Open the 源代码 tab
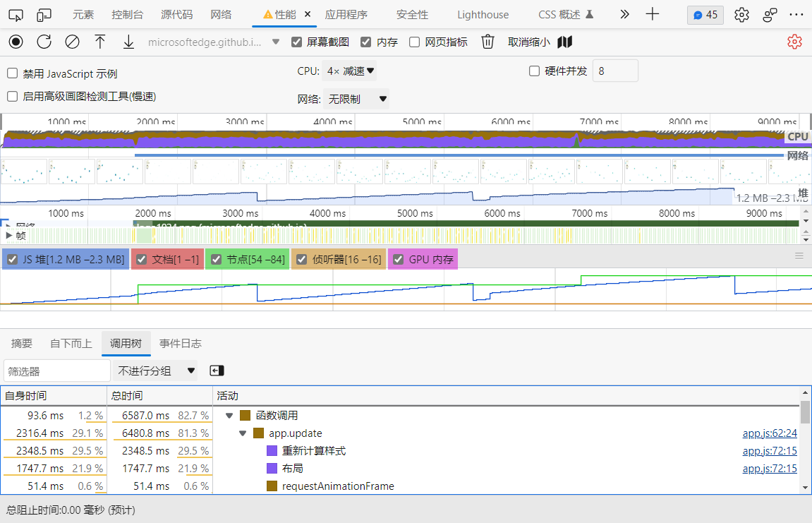This screenshot has width=812, height=523. tap(176, 15)
